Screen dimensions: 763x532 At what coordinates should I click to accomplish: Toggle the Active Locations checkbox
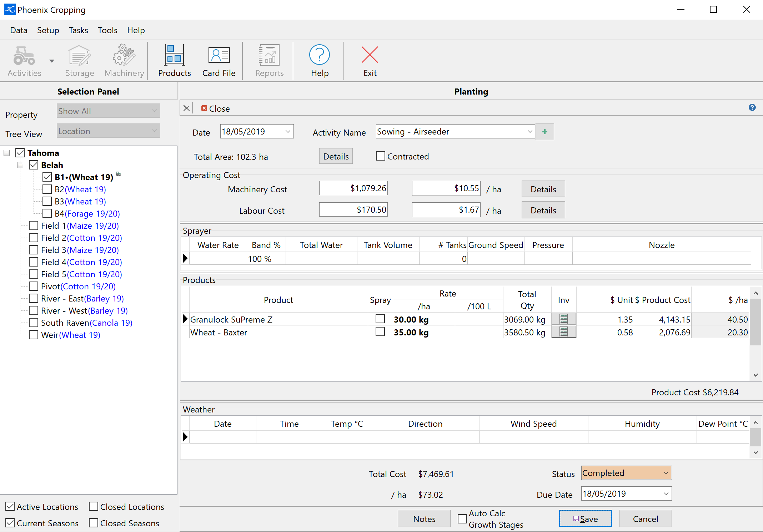click(x=10, y=506)
